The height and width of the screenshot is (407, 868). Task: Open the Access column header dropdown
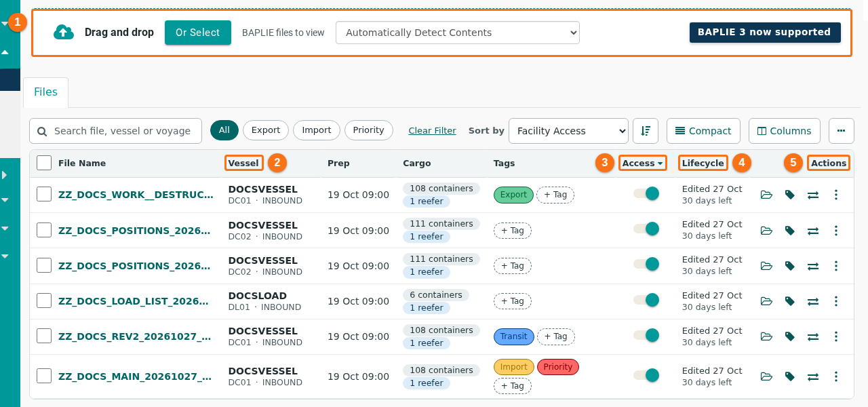point(642,163)
